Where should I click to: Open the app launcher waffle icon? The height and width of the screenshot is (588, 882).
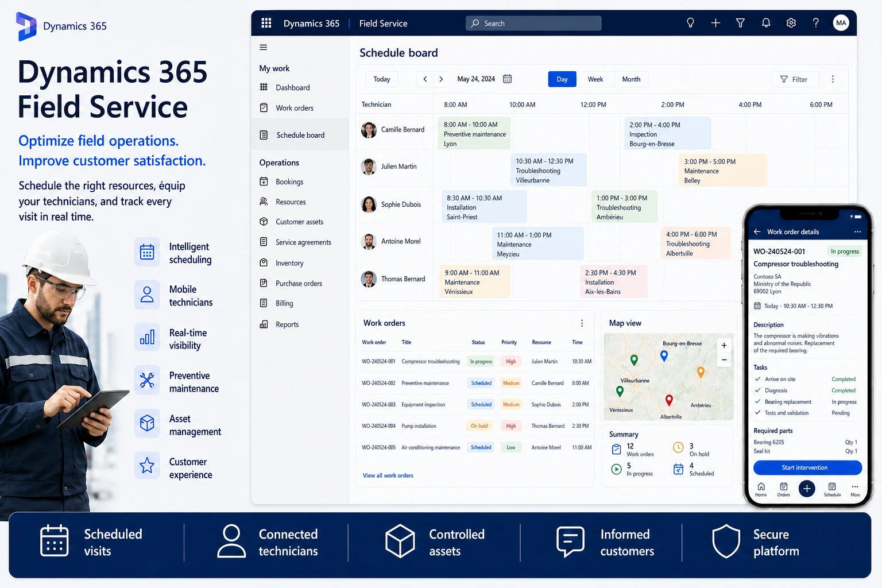[x=266, y=23]
